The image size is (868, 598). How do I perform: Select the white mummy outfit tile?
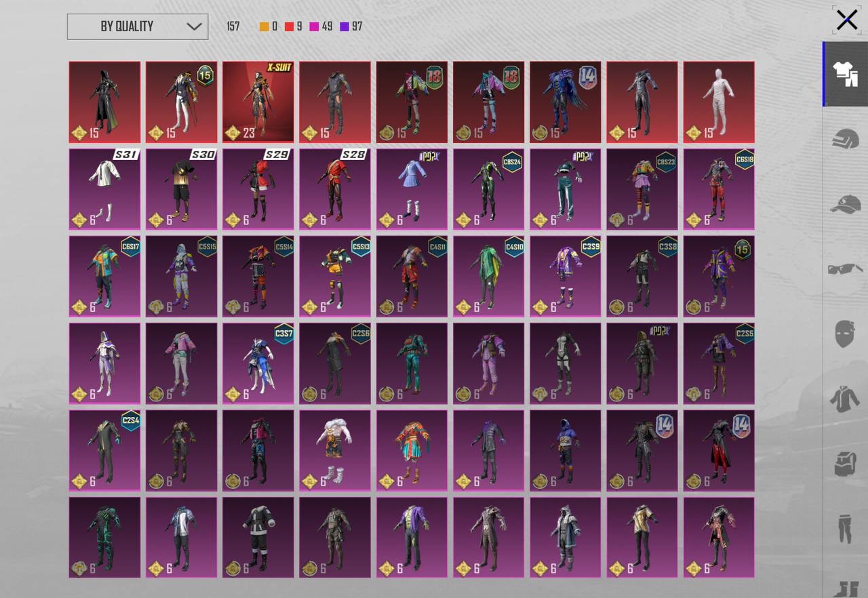point(719,102)
